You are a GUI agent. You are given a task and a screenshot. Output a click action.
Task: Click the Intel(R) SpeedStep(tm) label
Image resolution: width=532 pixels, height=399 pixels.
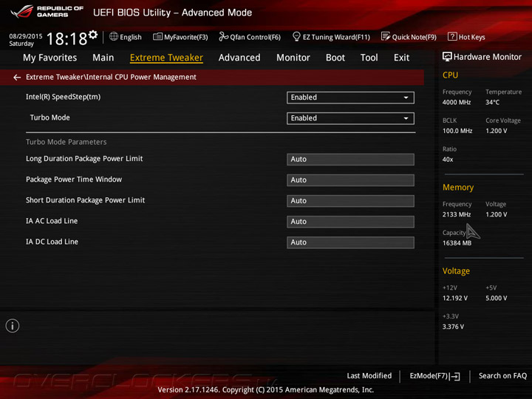click(x=63, y=97)
